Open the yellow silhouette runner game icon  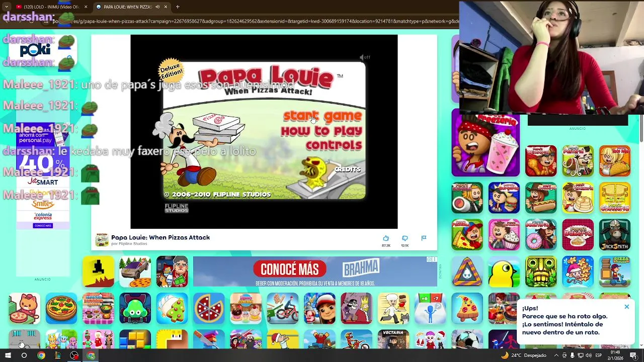[x=98, y=271]
